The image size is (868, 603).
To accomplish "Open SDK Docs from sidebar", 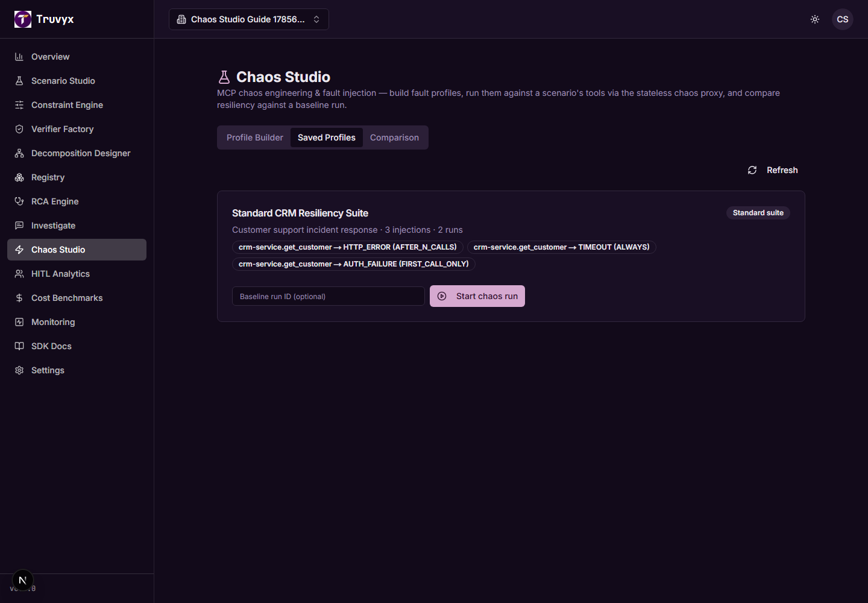I will pos(77,346).
